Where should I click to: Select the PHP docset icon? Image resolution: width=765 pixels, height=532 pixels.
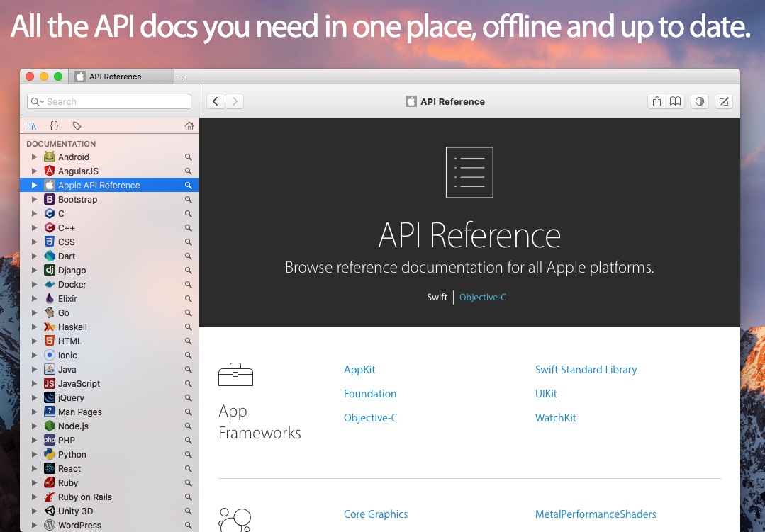tap(50, 441)
